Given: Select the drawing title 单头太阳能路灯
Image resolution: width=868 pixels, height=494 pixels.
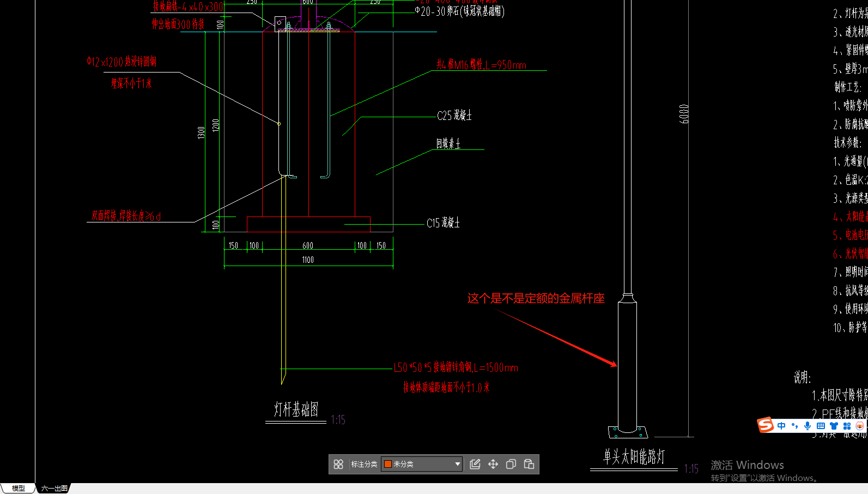Looking at the screenshot, I should 634,456.
